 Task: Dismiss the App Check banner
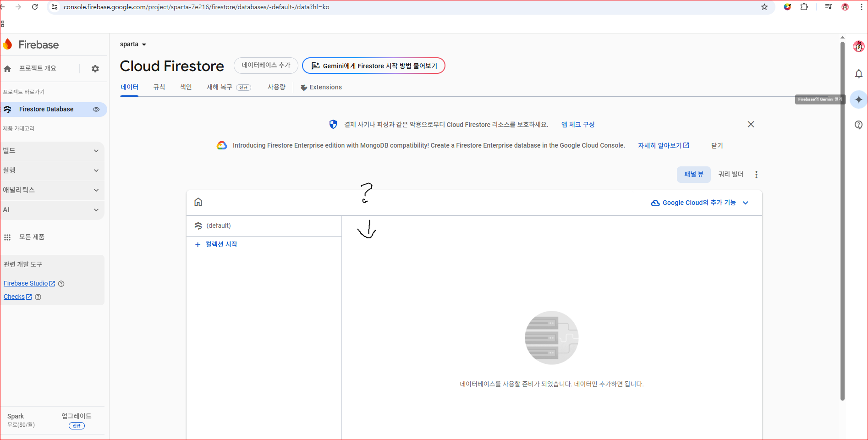(751, 124)
